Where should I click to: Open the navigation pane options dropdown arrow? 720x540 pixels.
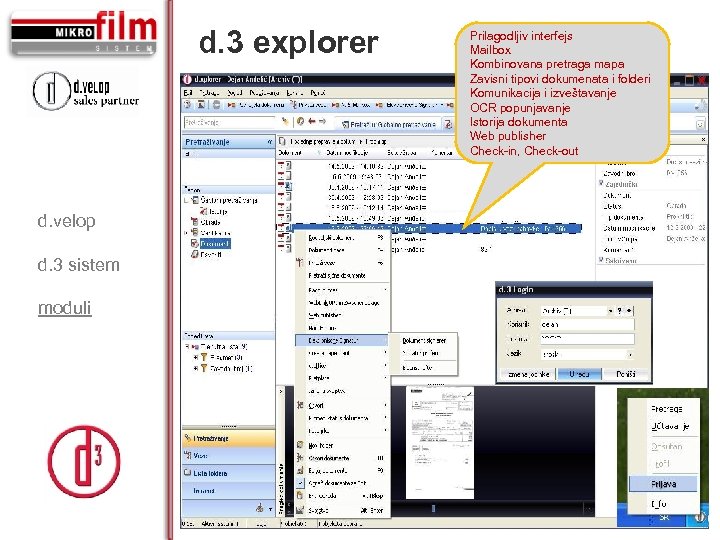270,509
